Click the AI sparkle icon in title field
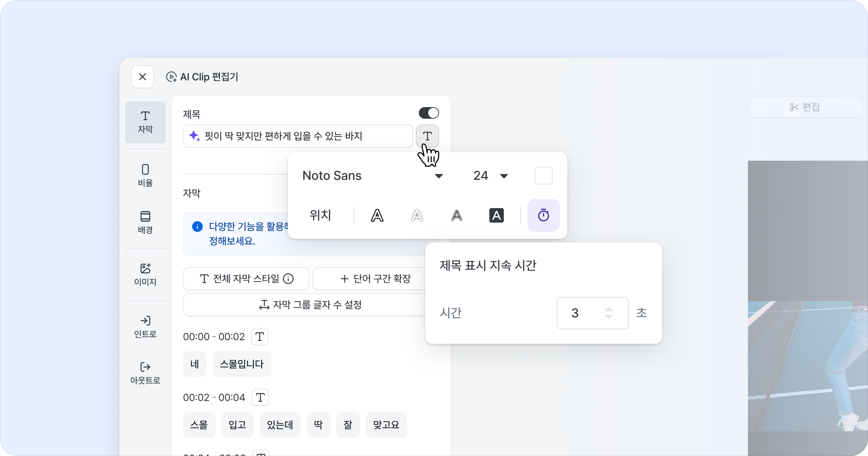Viewport: 868px width, 456px height. 195,136
